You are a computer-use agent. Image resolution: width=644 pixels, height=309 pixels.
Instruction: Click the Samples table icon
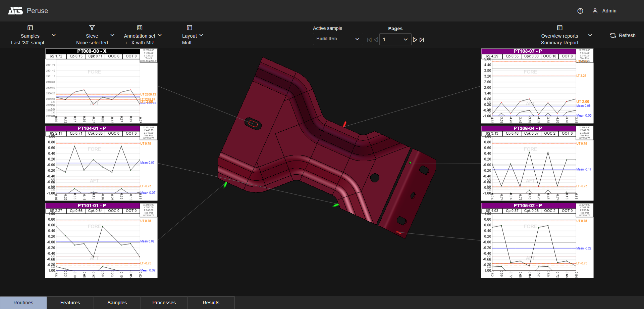pos(30,28)
